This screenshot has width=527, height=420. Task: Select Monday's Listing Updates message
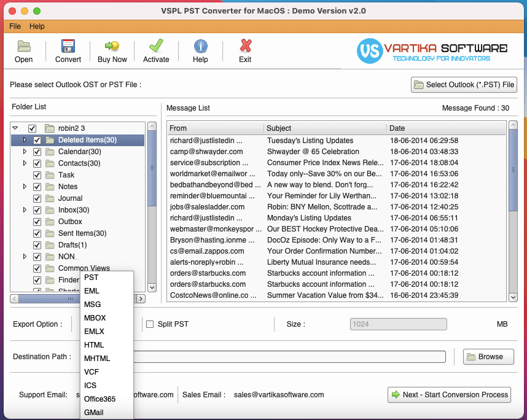pyautogui.click(x=337, y=218)
